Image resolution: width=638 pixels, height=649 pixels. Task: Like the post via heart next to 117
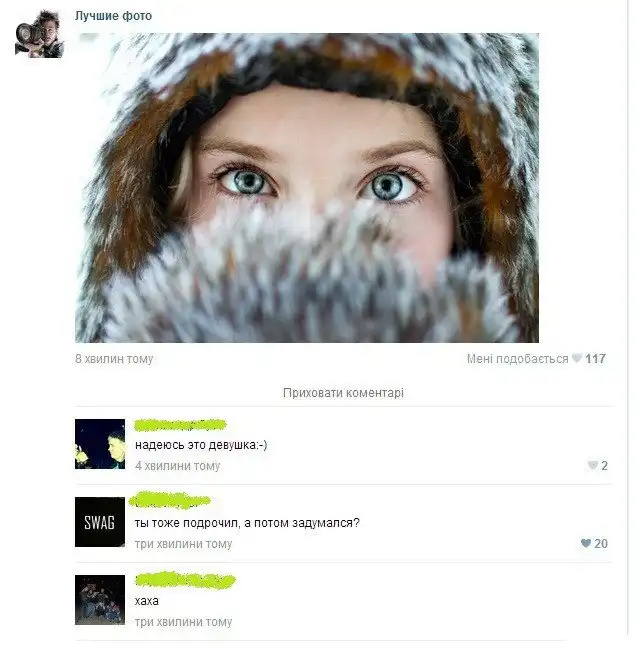[577, 358]
